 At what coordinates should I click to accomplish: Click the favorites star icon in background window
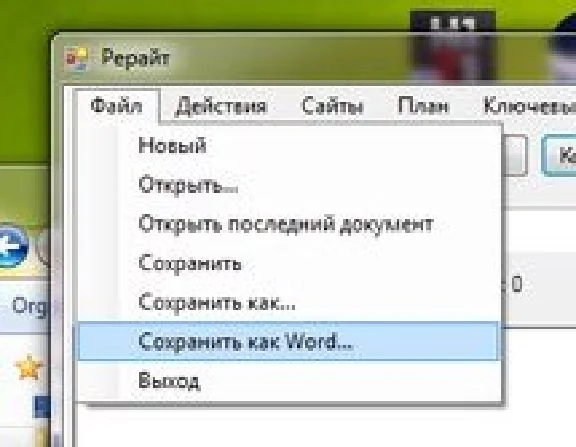click(29, 367)
